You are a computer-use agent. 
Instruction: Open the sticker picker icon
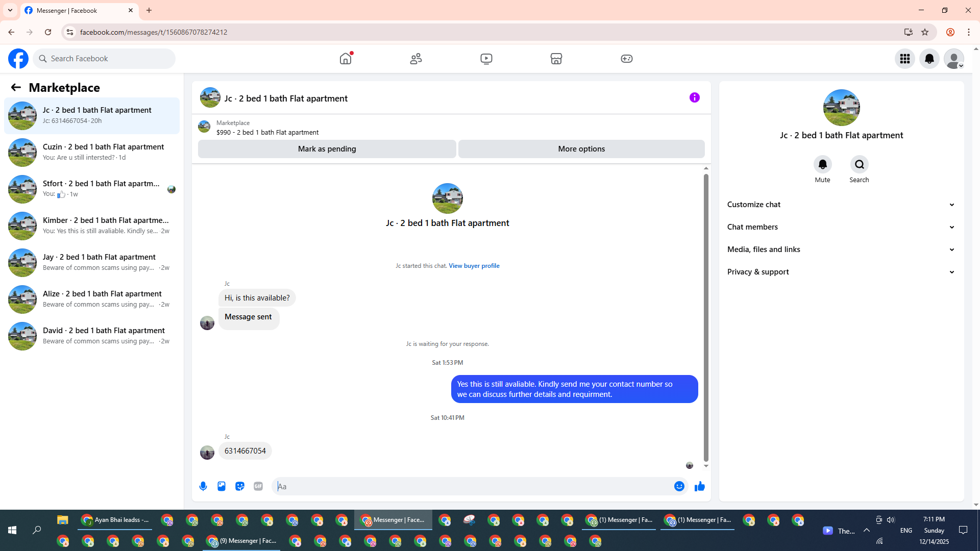point(240,486)
